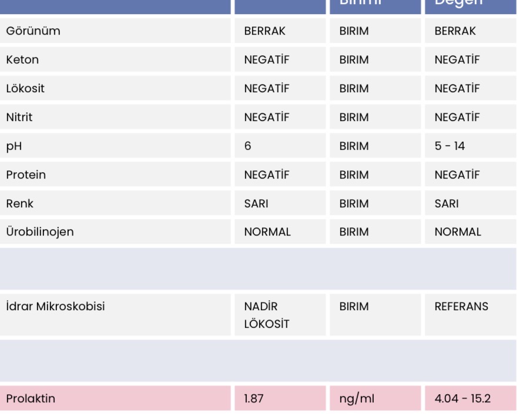Click the NADİR LÖKOSİT result cell
519x420 pixels.
click(x=280, y=315)
